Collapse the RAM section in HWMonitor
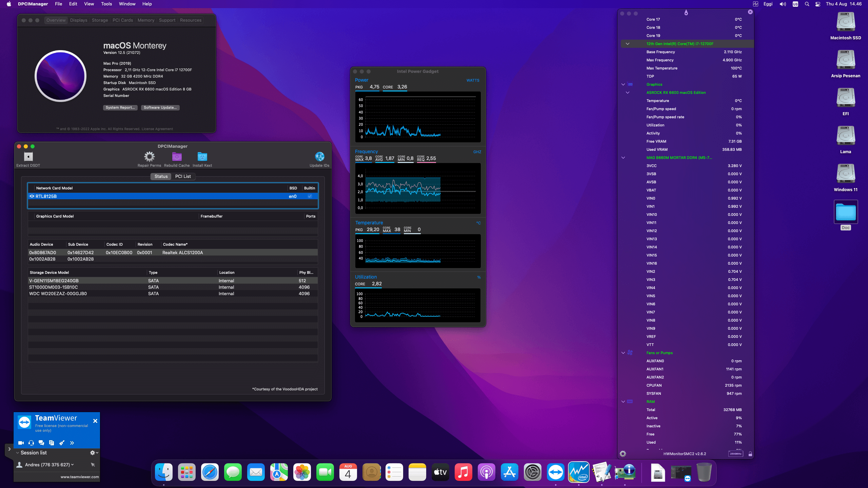The height and width of the screenshot is (488, 868). coord(623,402)
